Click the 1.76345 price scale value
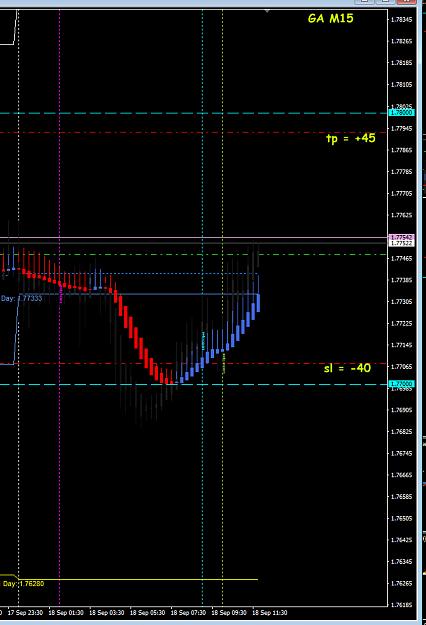The height and width of the screenshot is (625, 426). tap(402, 562)
